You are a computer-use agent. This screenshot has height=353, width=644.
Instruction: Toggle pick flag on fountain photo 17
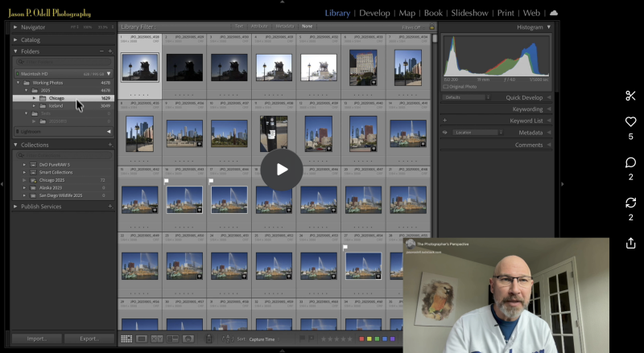click(211, 181)
